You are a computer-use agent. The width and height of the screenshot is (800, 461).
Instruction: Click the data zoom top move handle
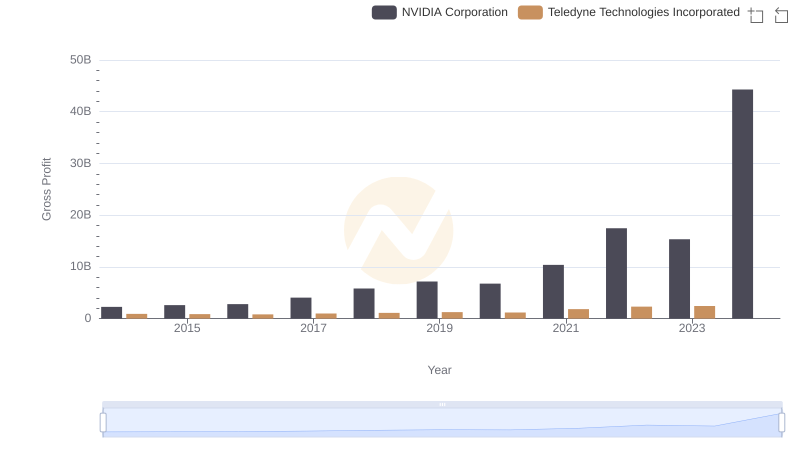(x=442, y=404)
